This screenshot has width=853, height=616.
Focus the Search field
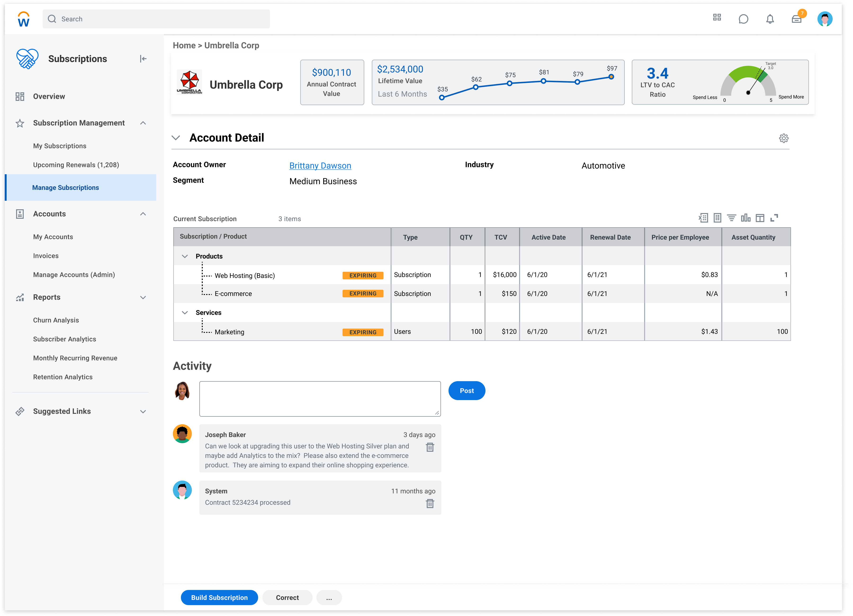(156, 19)
